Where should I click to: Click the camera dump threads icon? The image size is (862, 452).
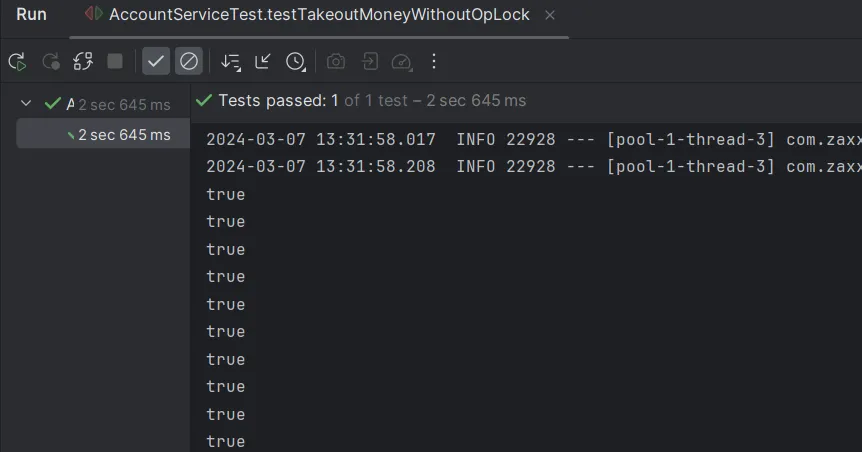[336, 62]
